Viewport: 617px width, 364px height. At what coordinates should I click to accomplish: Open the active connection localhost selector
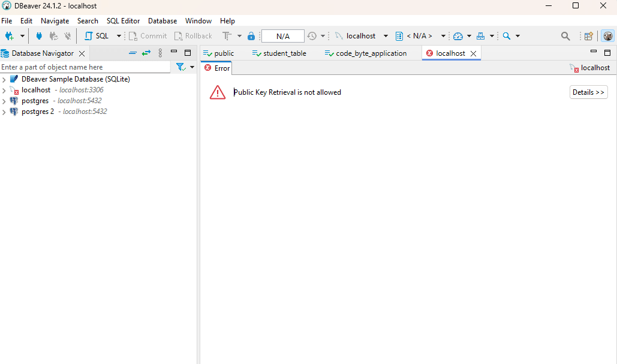pos(361,36)
